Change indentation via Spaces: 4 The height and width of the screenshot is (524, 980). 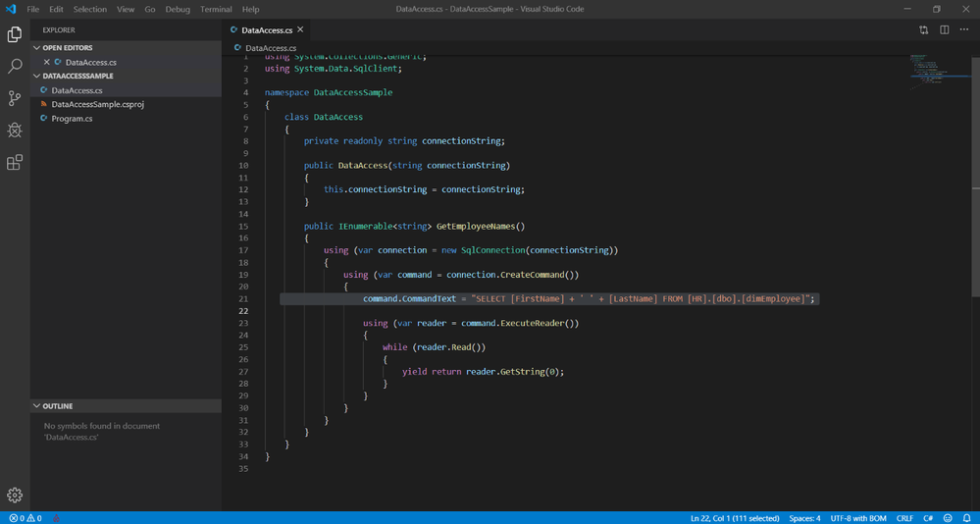point(804,518)
